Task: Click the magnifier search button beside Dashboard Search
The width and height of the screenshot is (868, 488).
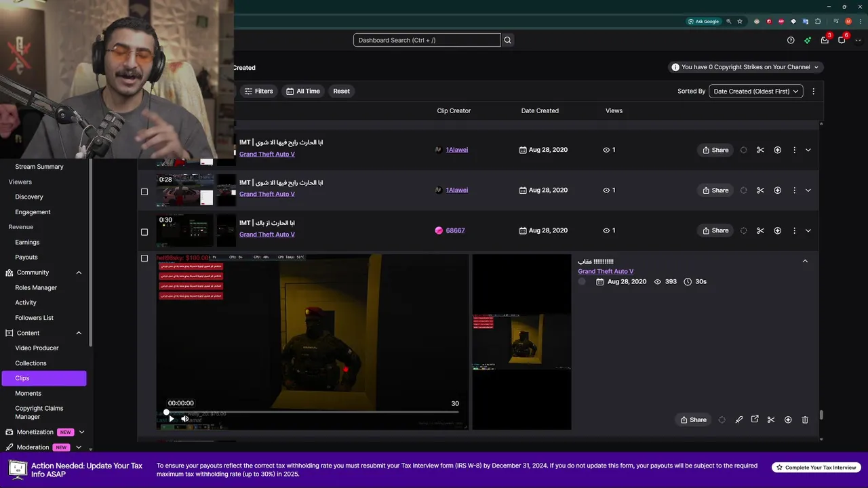Action: pyautogui.click(x=507, y=40)
